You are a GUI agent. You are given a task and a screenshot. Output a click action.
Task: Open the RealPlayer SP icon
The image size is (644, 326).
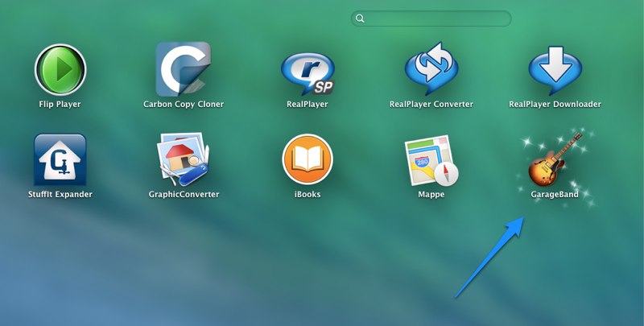click(308, 74)
